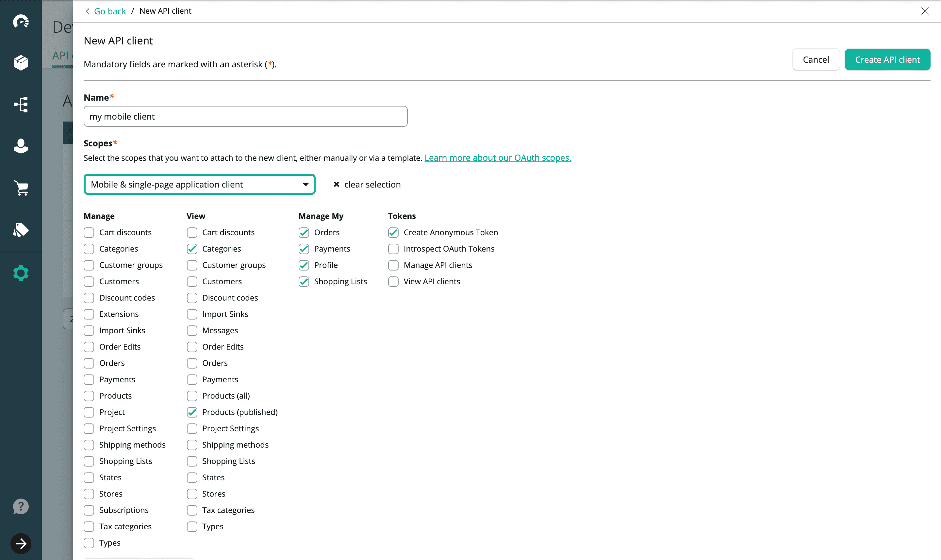Image resolution: width=941 pixels, height=560 pixels.
Task: Focus the Name input field
Action: pyautogui.click(x=245, y=117)
